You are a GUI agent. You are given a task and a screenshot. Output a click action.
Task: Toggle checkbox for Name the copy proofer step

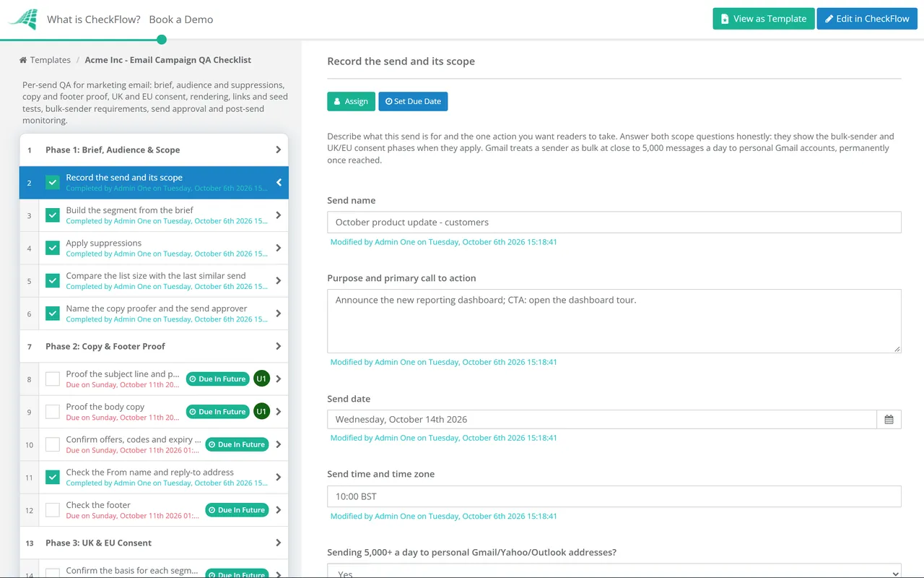coord(53,314)
